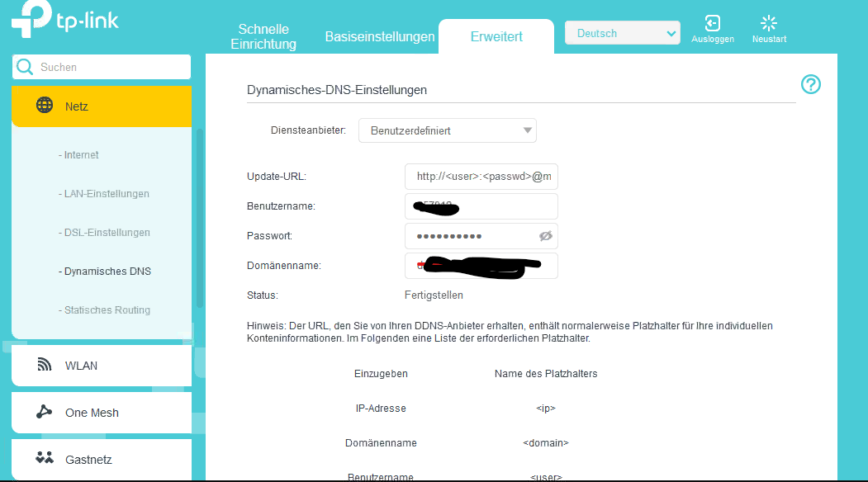The width and height of the screenshot is (868, 482).
Task: Open the Gastnetz sidebar section
Action: pyautogui.click(x=101, y=460)
